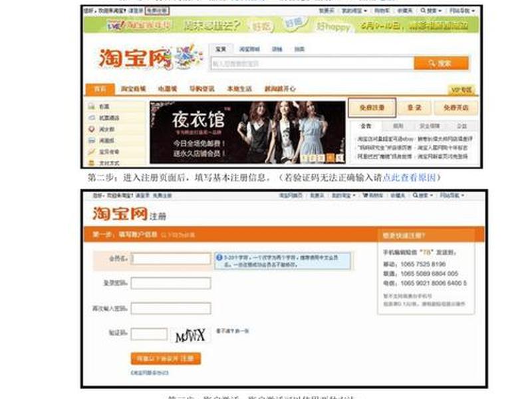Click the 点此查看原因 link in instructions

(409, 178)
